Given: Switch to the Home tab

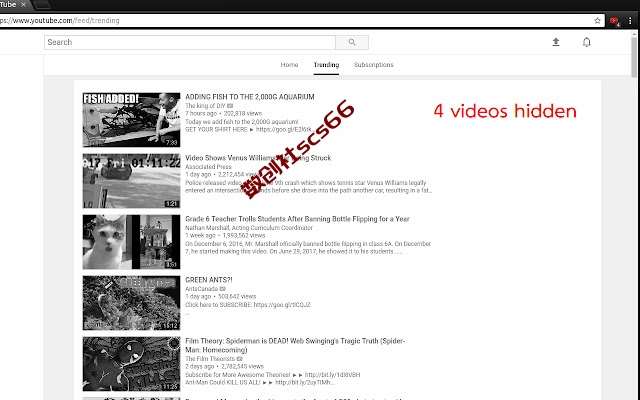Looking at the screenshot, I should pos(289,64).
